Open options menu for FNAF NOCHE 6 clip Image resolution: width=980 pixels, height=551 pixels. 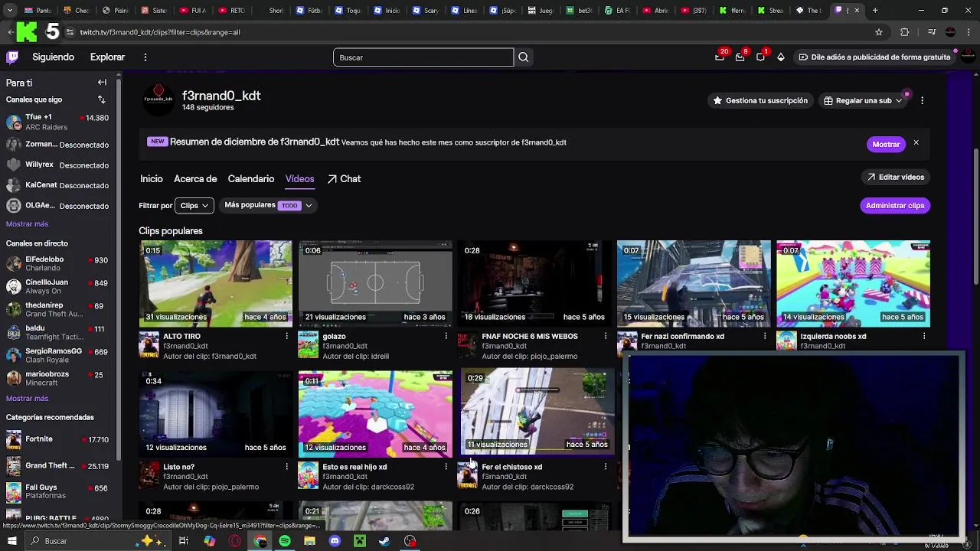(x=606, y=336)
